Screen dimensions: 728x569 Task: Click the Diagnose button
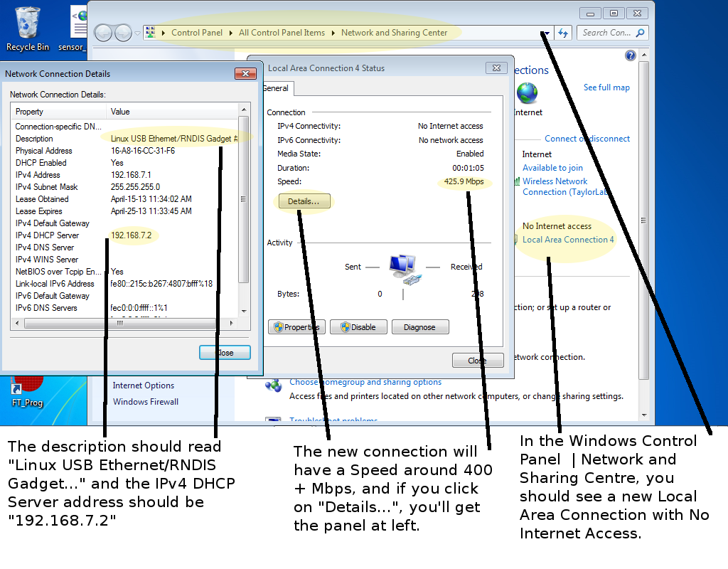coord(419,327)
